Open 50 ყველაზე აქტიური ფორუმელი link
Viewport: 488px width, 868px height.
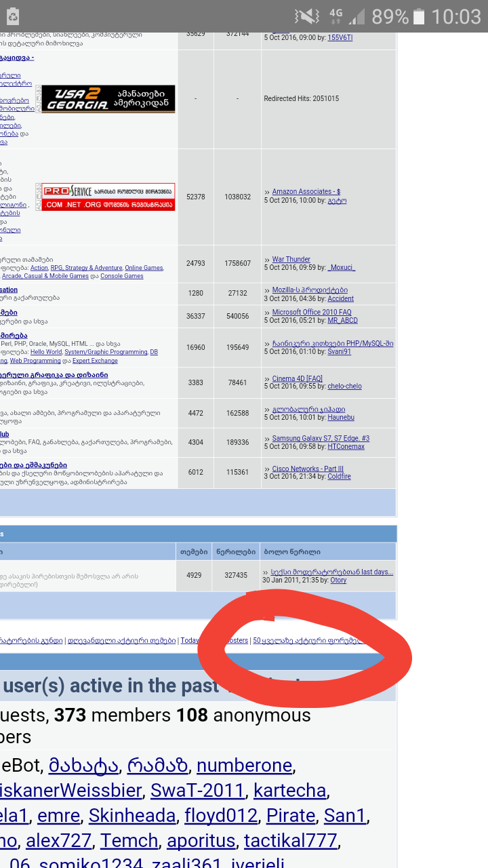click(x=309, y=640)
